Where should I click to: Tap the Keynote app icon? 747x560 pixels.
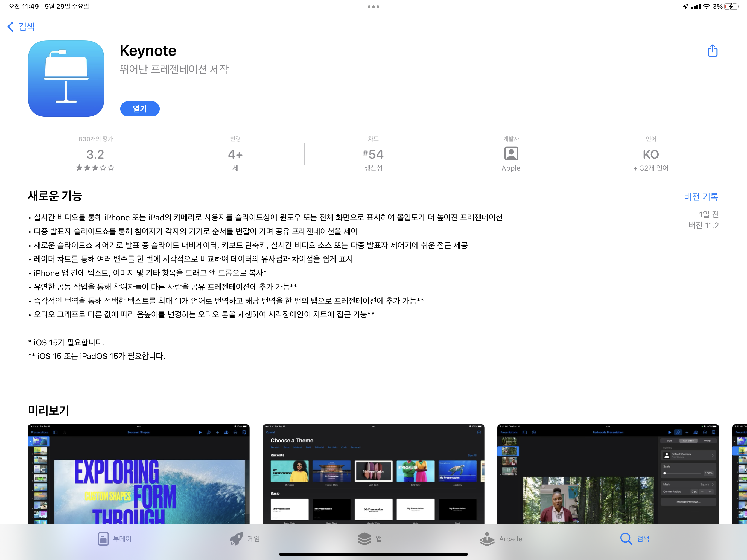click(x=66, y=79)
